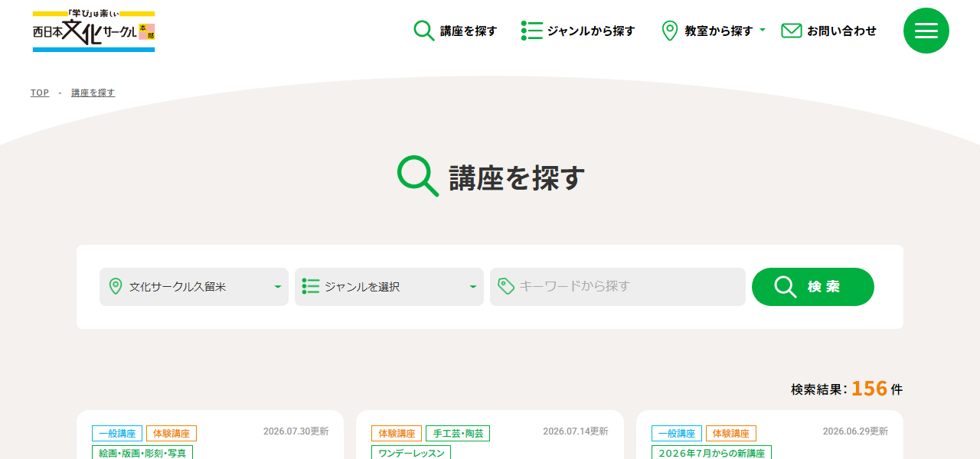Click the 絵画・版画・彫刻・写真 tag
The height and width of the screenshot is (459, 980).
pyautogui.click(x=142, y=453)
